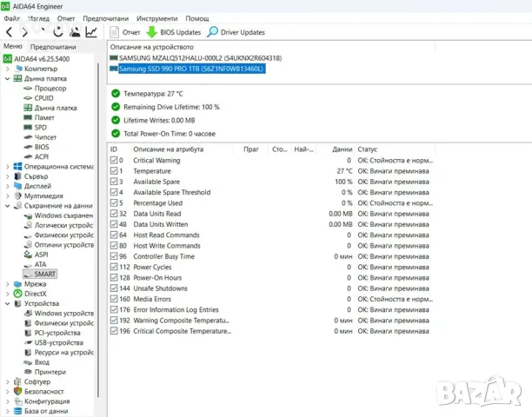Click the refresh icon in toolbar
This screenshot has height=417, width=532.
58,32
